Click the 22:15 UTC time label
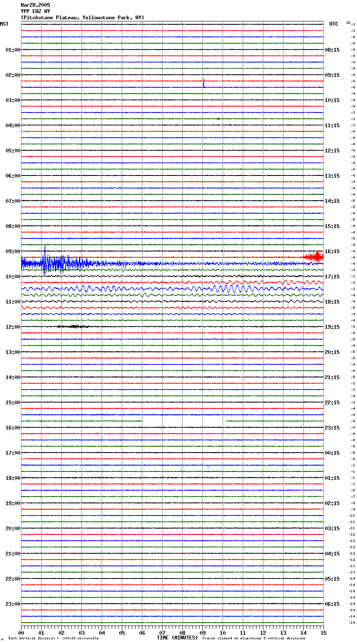 point(332,403)
